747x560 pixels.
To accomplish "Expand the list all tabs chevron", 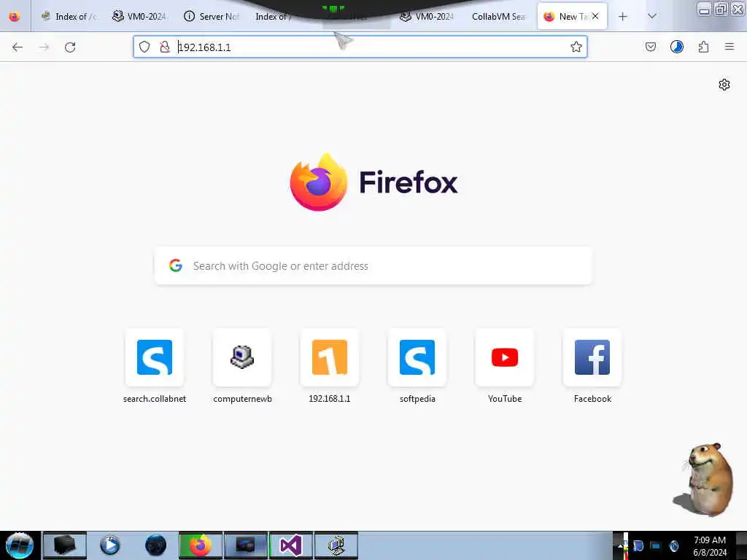I will click(x=651, y=16).
